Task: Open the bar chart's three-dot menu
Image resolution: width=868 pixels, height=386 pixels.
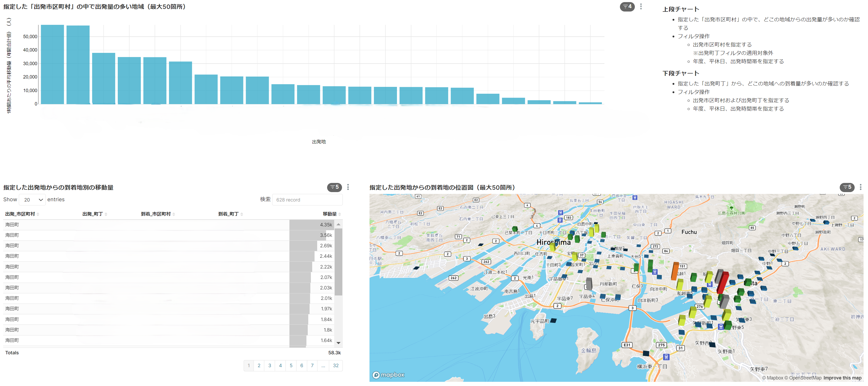Action: (641, 6)
